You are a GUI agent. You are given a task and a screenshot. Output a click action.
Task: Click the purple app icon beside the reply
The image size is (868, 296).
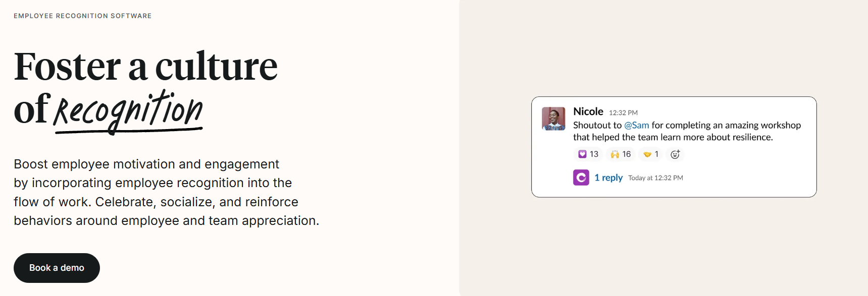[581, 177]
